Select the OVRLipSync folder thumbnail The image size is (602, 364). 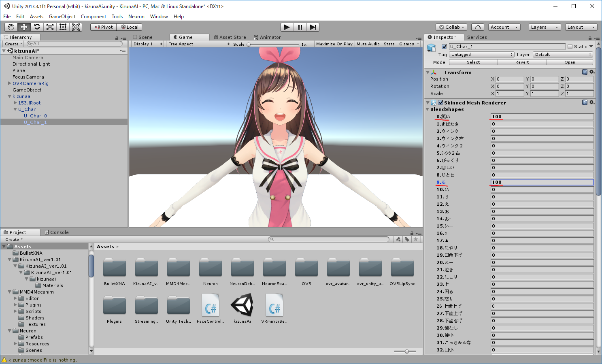pos(402,268)
